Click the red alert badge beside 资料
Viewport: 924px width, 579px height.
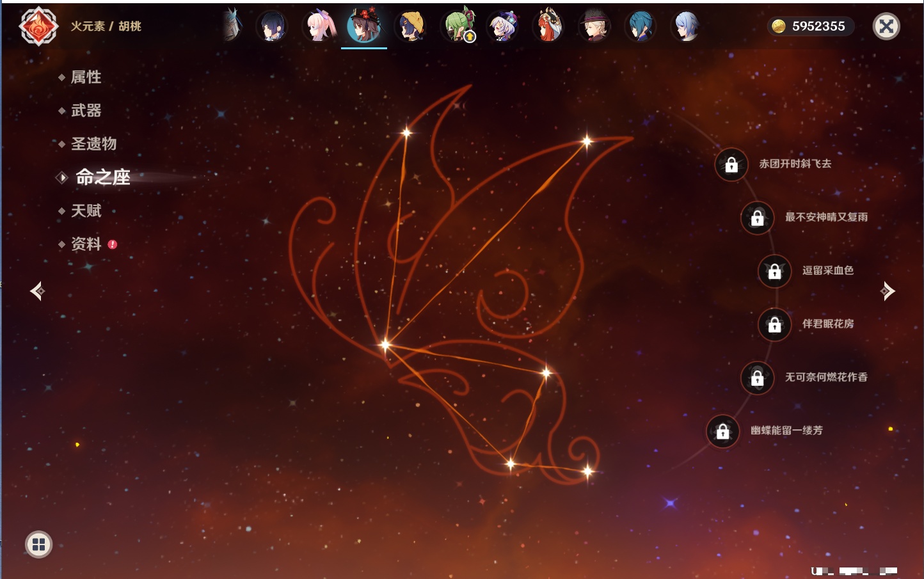(113, 244)
